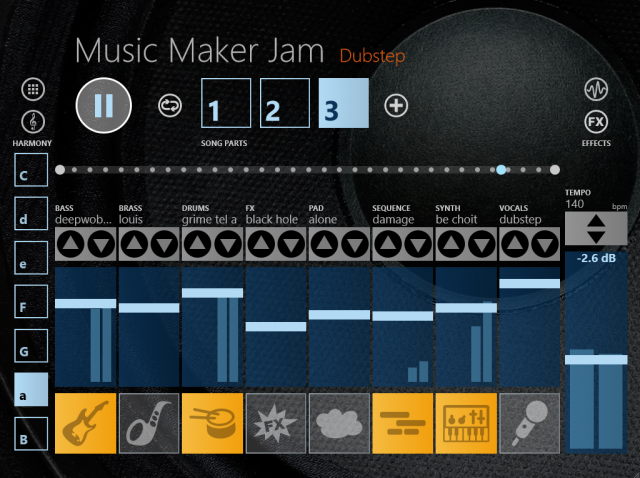Open the waveform icon at top right

click(596, 89)
